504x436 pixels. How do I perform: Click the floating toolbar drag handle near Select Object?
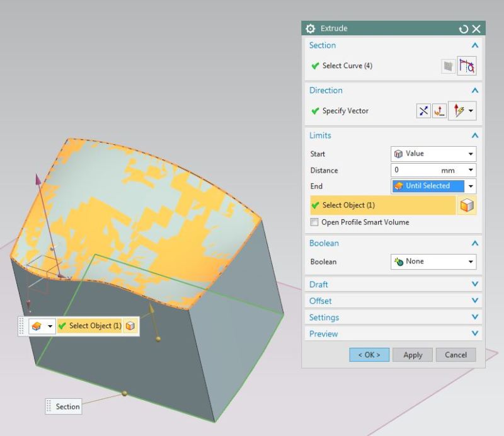(x=22, y=326)
